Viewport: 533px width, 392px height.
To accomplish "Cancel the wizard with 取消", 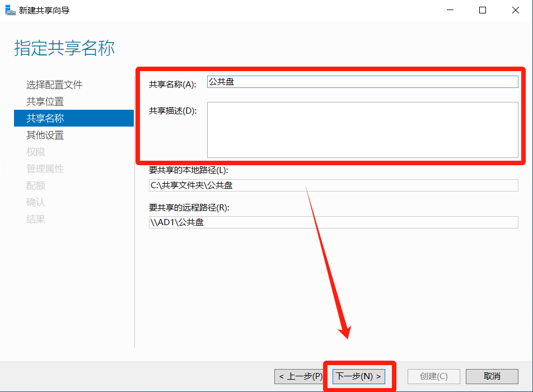I will (x=492, y=376).
